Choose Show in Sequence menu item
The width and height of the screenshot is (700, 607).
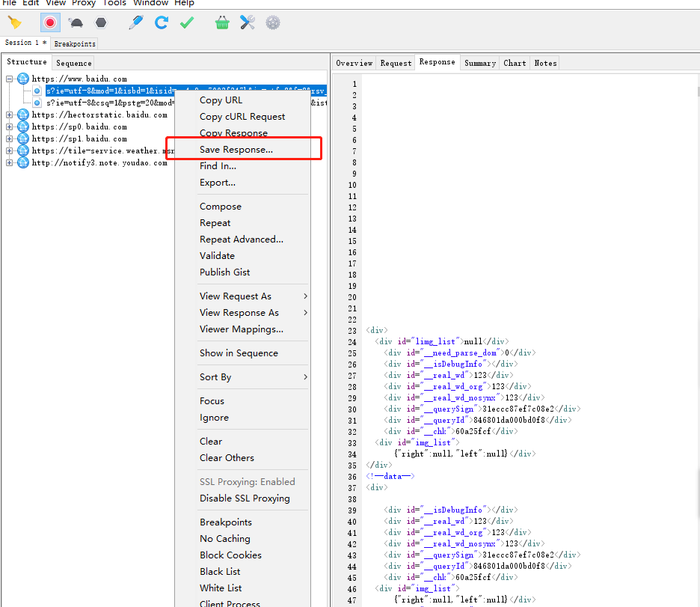(x=242, y=353)
